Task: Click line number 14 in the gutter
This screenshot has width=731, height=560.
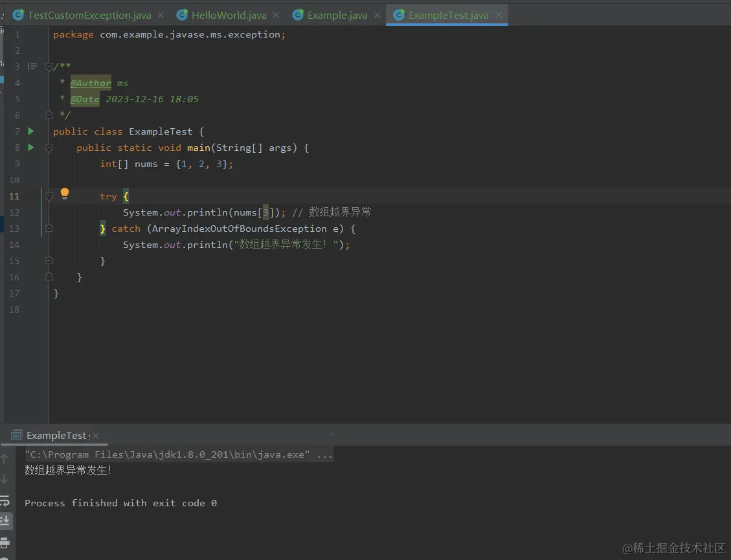Action: (14, 245)
